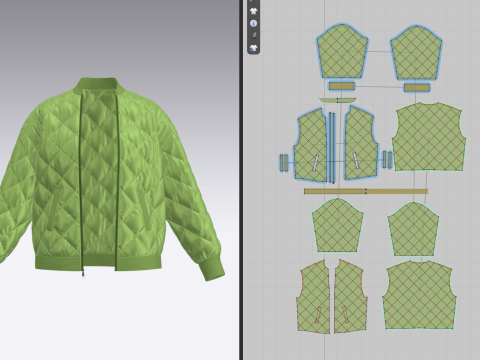Click the pocket opening on left front bodice pattern

point(315,163)
